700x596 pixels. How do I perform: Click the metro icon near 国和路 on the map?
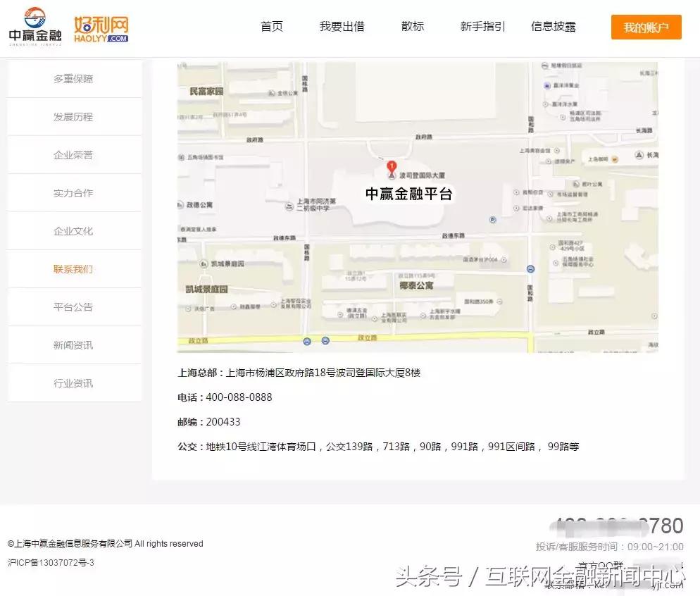click(530, 268)
